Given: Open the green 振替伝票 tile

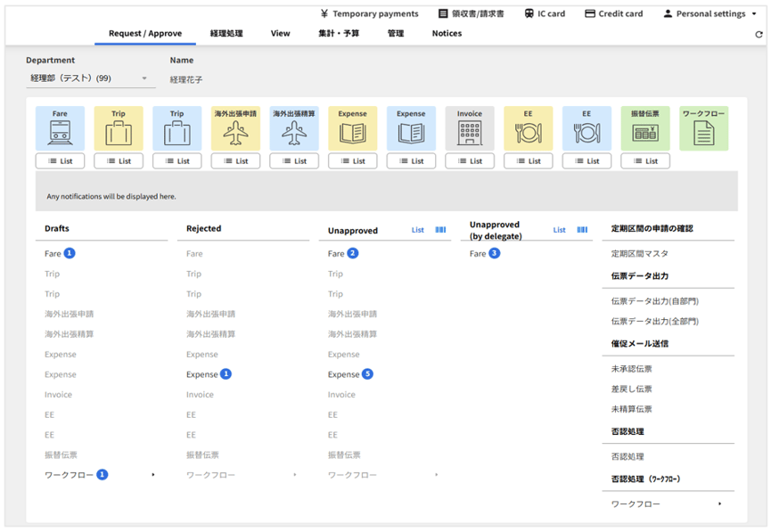Looking at the screenshot, I should tap(645, 128).
